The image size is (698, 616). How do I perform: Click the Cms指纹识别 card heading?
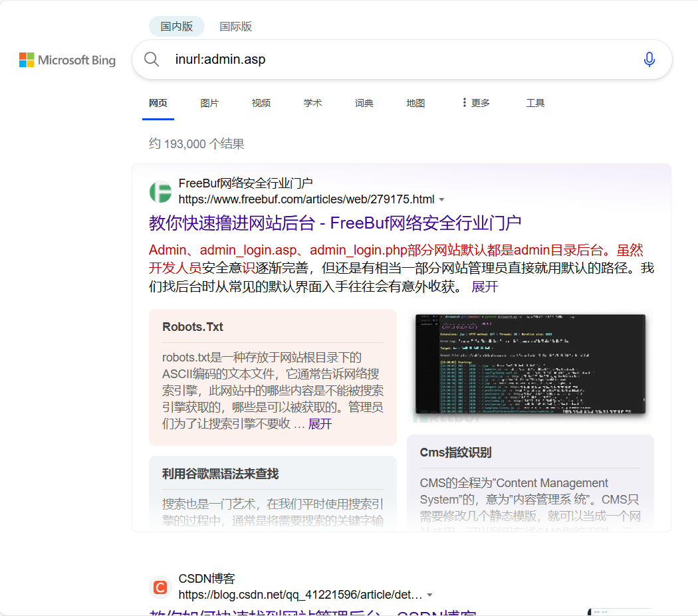(455, 453)
